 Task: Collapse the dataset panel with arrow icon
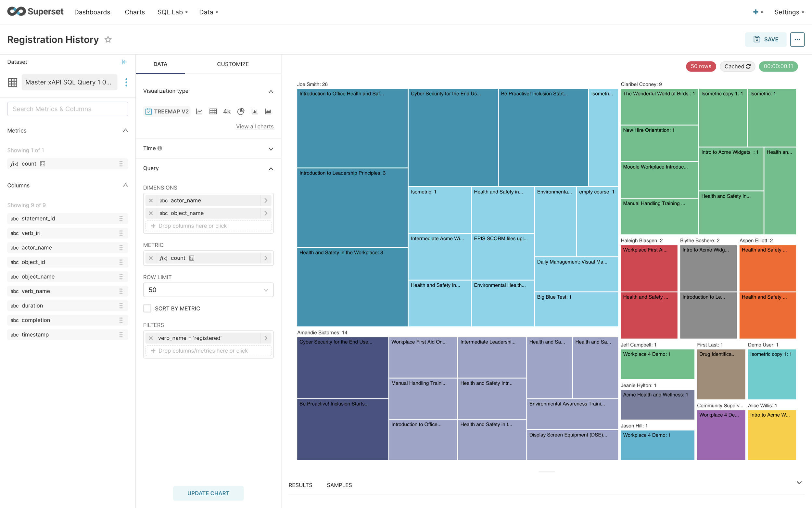124,62
